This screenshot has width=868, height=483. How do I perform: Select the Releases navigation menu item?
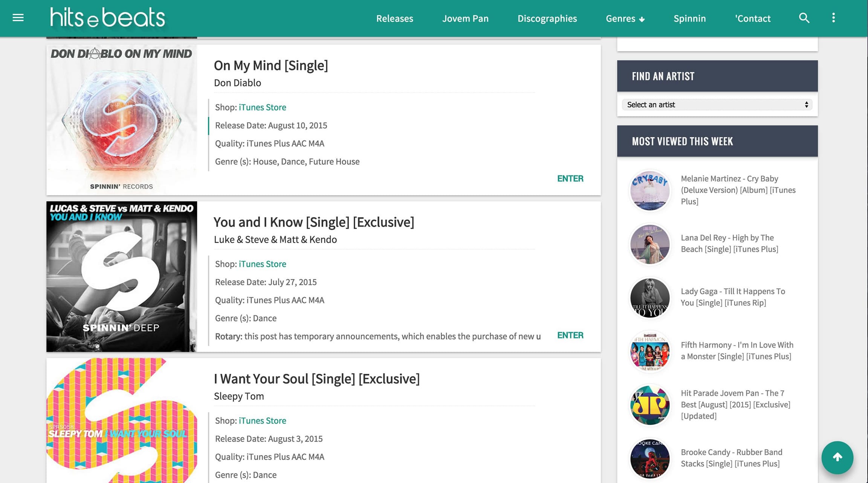(395, 18)
